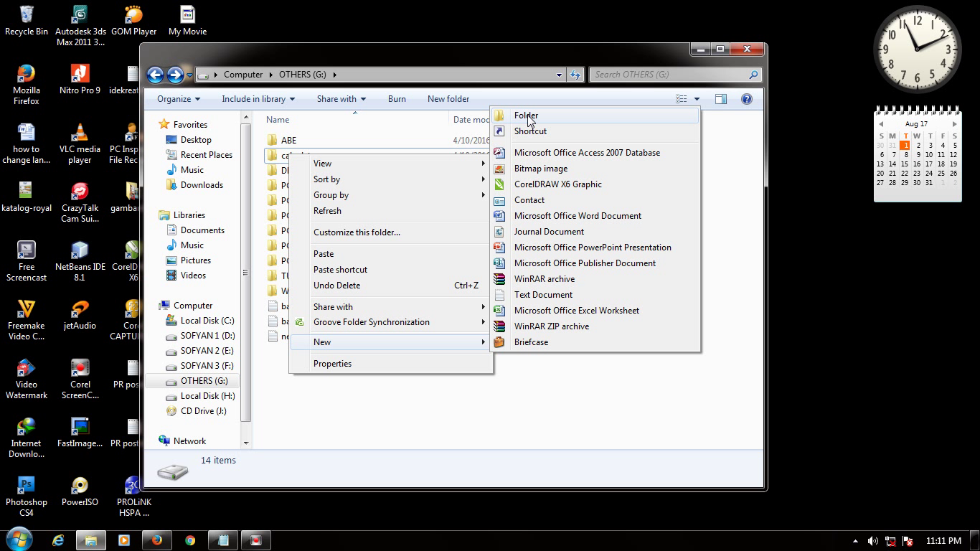Expand Group by submenu
Viewport: 980px width, 551px height.
pos(392,195)
